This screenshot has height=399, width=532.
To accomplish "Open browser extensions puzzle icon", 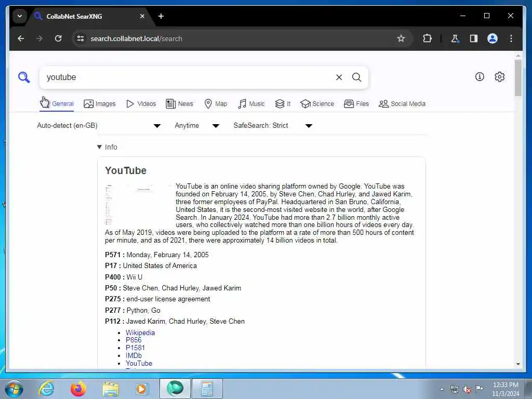I will tap(427, 38).
